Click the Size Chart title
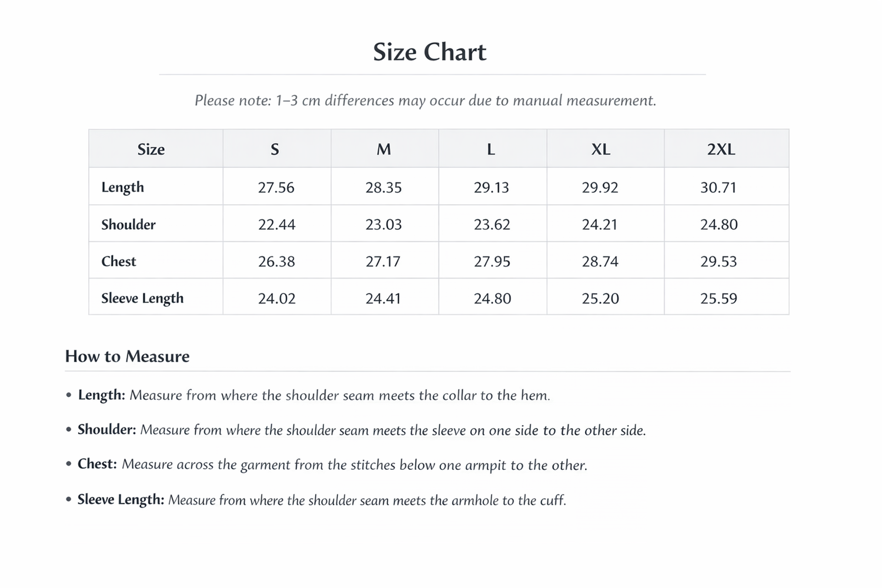 click(430, 52)
